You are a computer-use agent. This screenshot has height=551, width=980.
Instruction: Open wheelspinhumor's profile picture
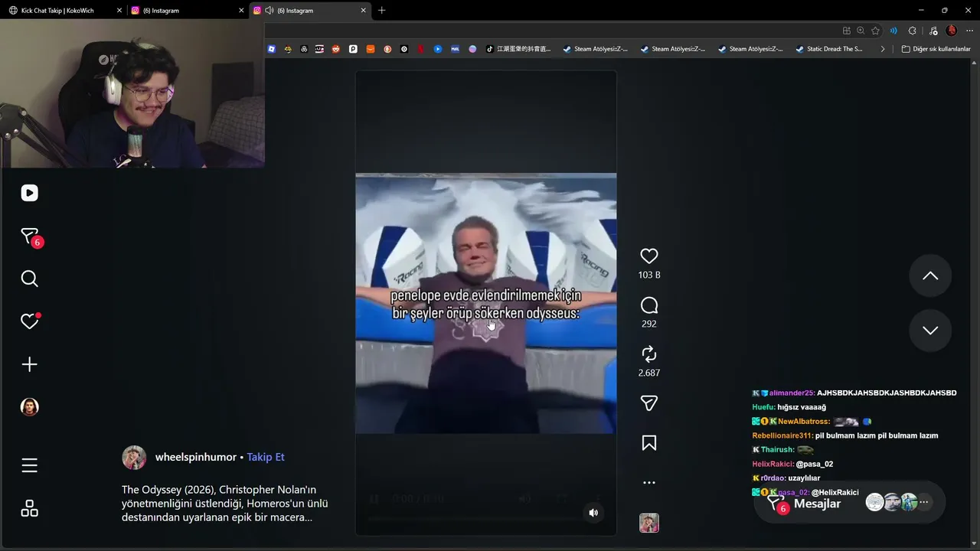click(x=134, y=457)
